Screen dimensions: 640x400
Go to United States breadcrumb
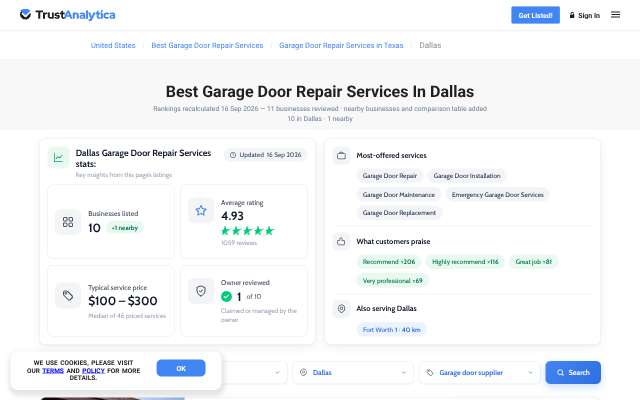point(113,45)
